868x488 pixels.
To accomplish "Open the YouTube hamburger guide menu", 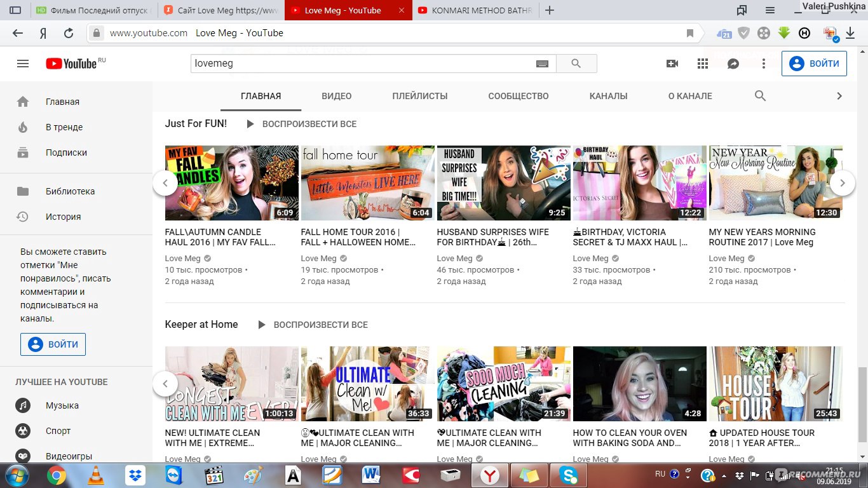I will pyautogui.click(x=23, y=64).
